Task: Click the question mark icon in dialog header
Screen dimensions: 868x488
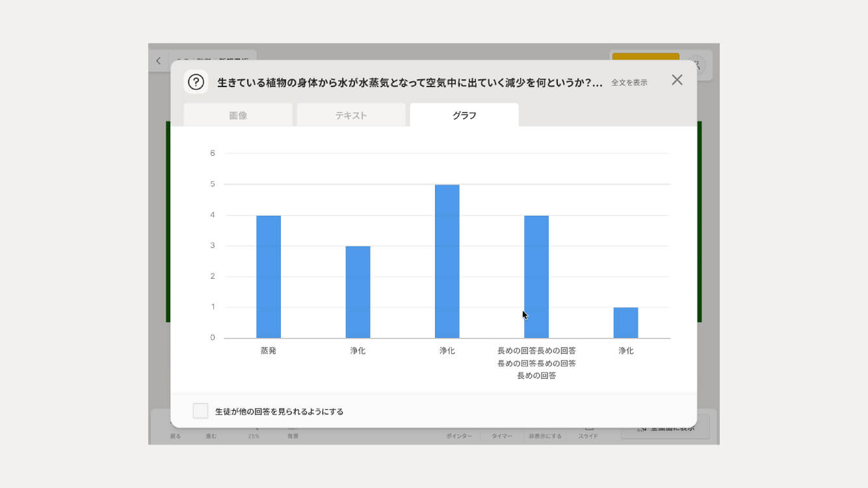Action: (196, 82)
